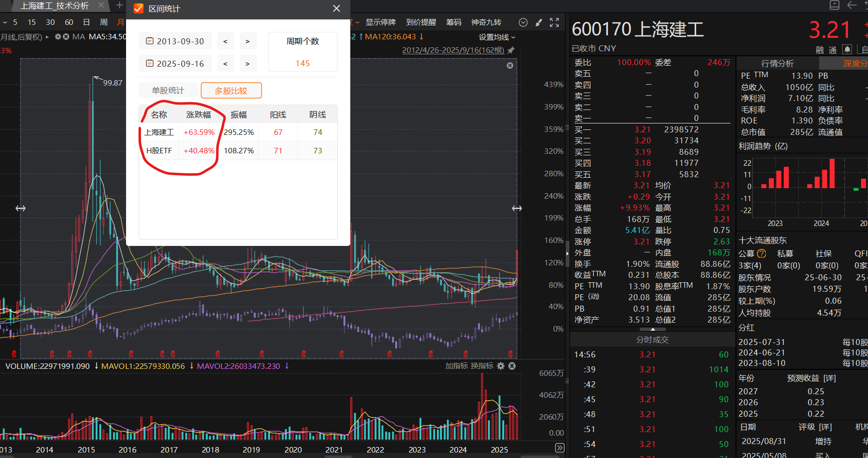Open 评级 详 details link
868x458 pixels.
(x=825, y=427)
